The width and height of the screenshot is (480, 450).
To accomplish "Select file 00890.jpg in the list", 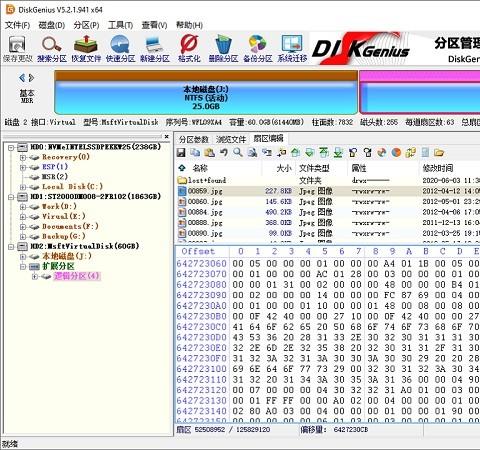I will [328, 233].
